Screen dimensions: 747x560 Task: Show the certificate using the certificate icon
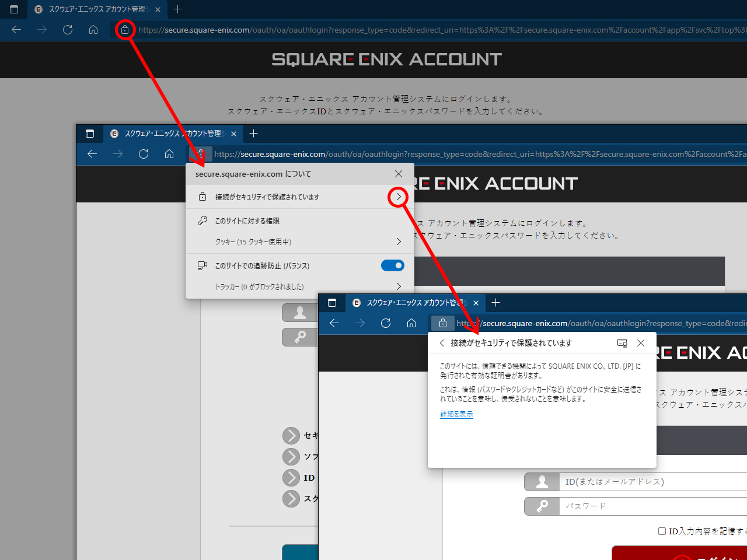(x=622, y=343)
